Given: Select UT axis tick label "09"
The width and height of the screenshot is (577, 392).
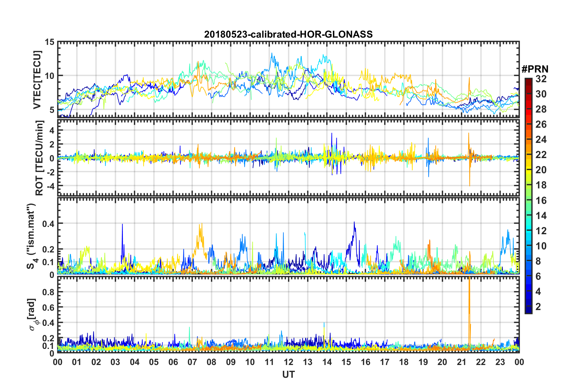Looking at the screenshot, I should 231,362.
